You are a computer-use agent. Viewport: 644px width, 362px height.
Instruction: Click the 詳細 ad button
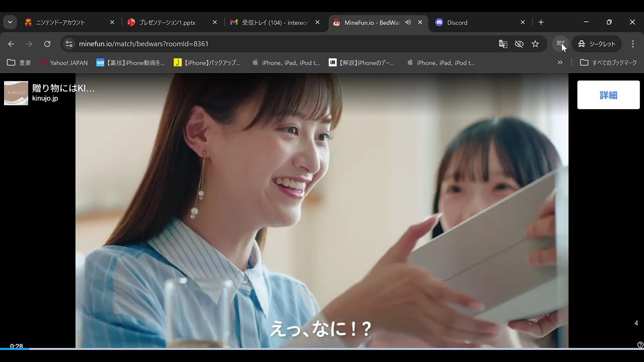pos(608,95)
